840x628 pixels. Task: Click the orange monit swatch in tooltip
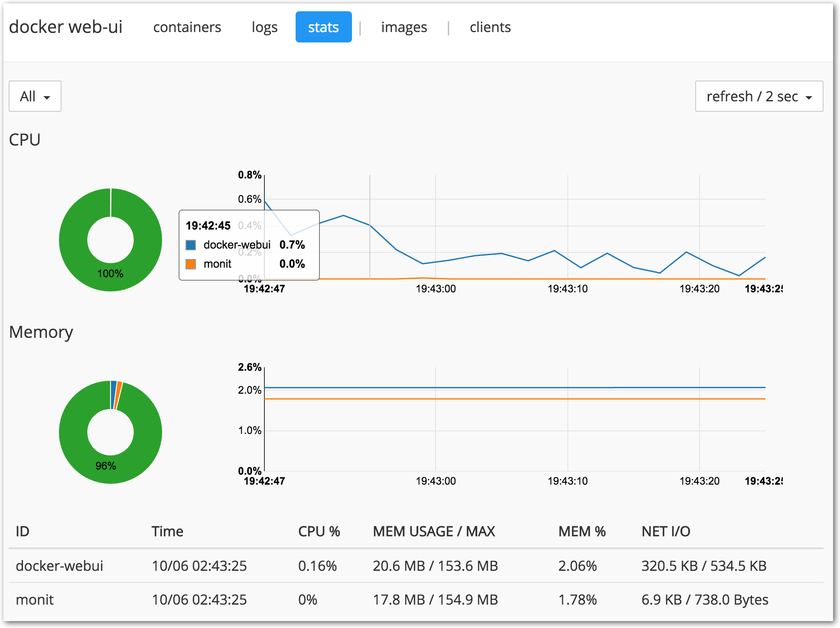tap(191, 264)
